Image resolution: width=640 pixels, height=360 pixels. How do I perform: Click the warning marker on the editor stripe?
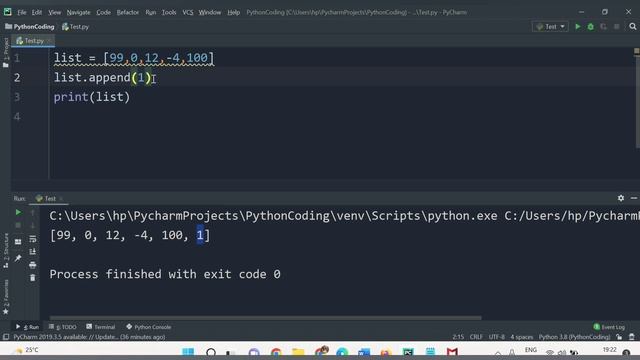[636, 51]
